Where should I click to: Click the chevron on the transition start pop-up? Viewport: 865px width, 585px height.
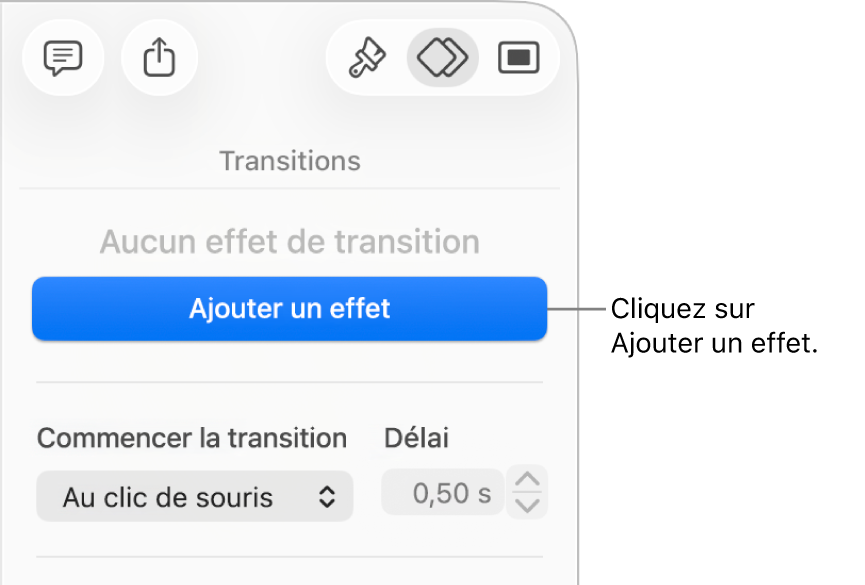click(328, 496)
